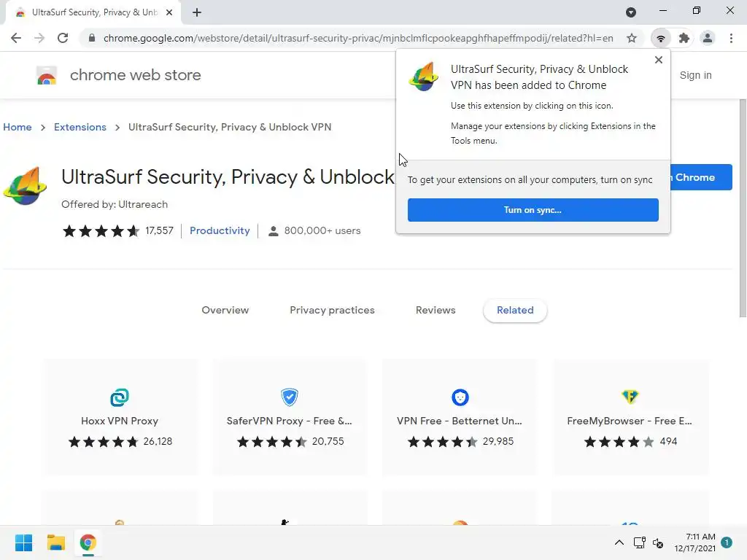Launch File Explorer from the taskbar
Image resolution: width=747 pixels, height=560 pixels.
[x=56, y=542]
